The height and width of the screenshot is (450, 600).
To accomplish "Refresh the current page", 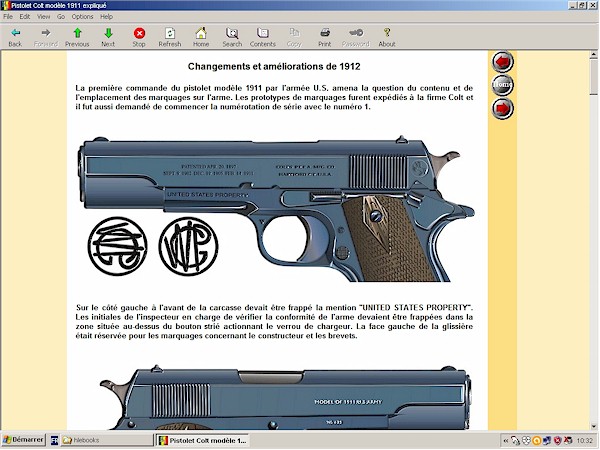I will click(170, 37).
